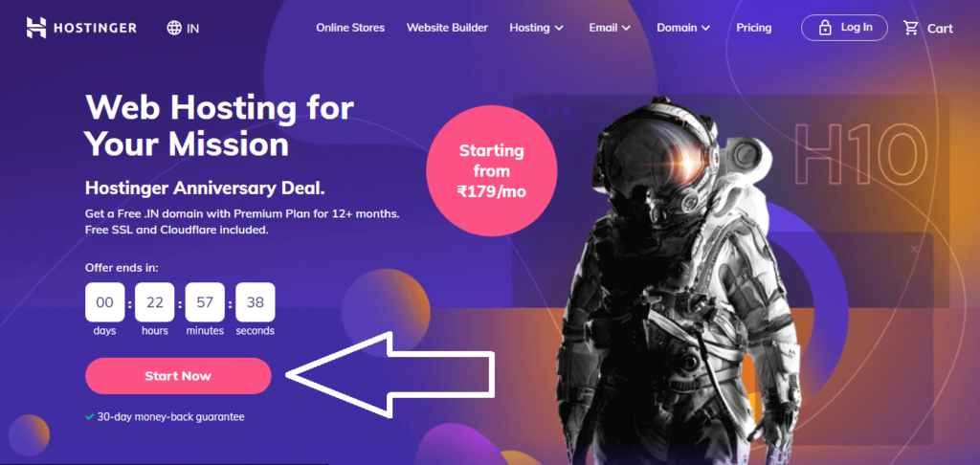Select the IN region selector
Viewport: 980px width, 465px height.
(183, 28)
